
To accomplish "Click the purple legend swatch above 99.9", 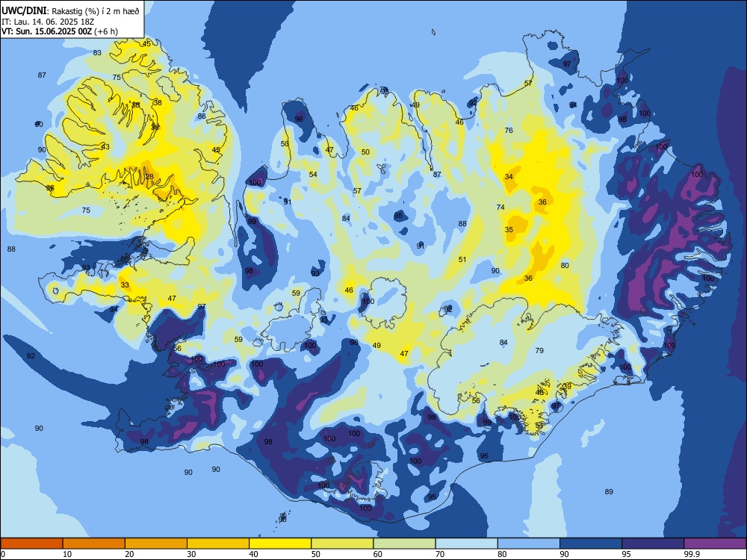I will click(715, 544).
